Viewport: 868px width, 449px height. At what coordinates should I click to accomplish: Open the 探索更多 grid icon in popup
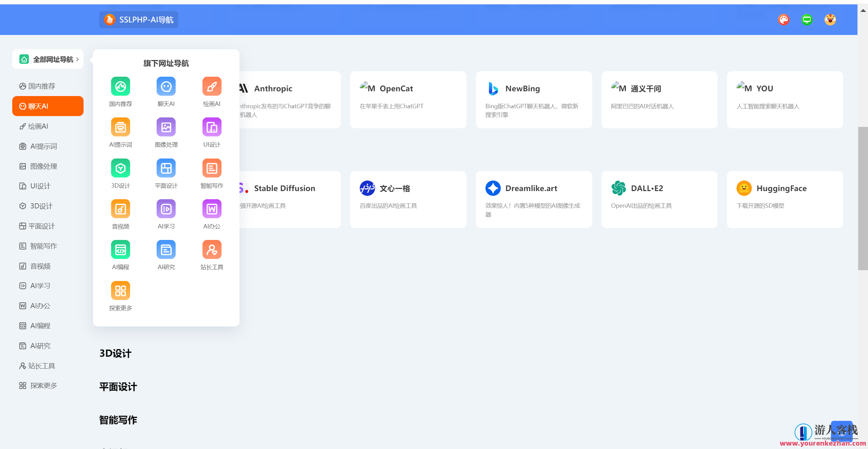tap(120, 291)
